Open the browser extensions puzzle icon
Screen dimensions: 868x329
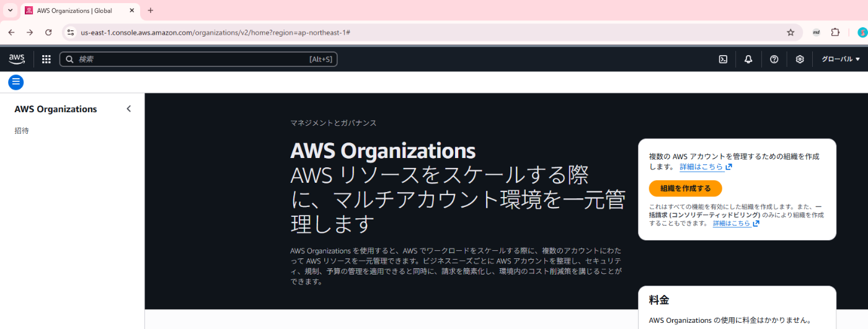(835, 32)
